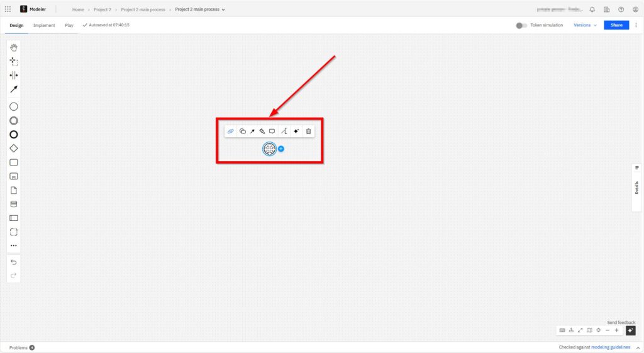Click the blue plus append button
Image resolution: width=644 pixels, height=353 pixels.
tap(281, 149)
